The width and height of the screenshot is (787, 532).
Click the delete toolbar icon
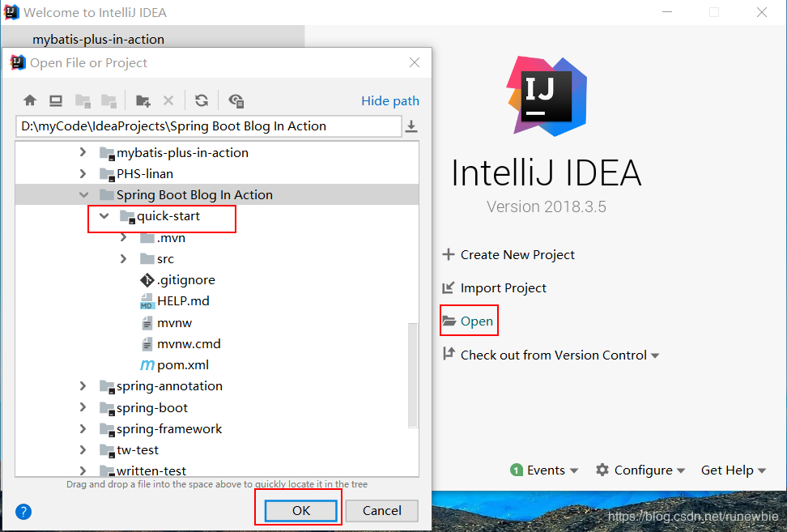click(x=168, y=101)
